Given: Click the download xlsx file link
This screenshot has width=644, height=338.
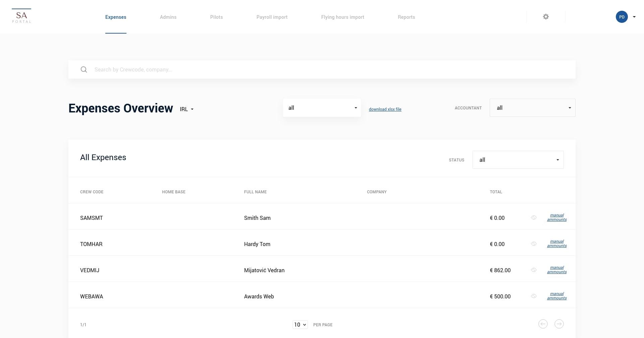Looking at the screenshot, I should pos(385,109).
